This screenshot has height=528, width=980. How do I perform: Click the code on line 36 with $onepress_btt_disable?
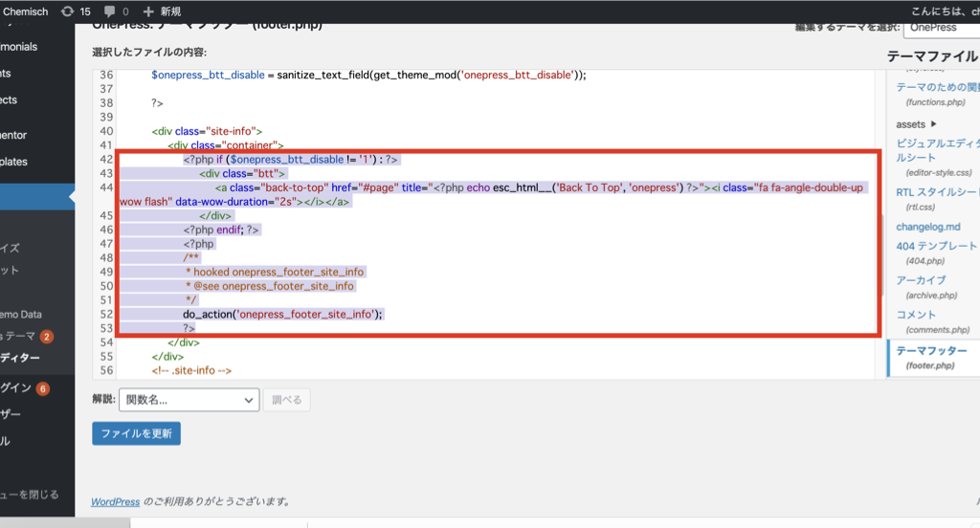point(368,75)
